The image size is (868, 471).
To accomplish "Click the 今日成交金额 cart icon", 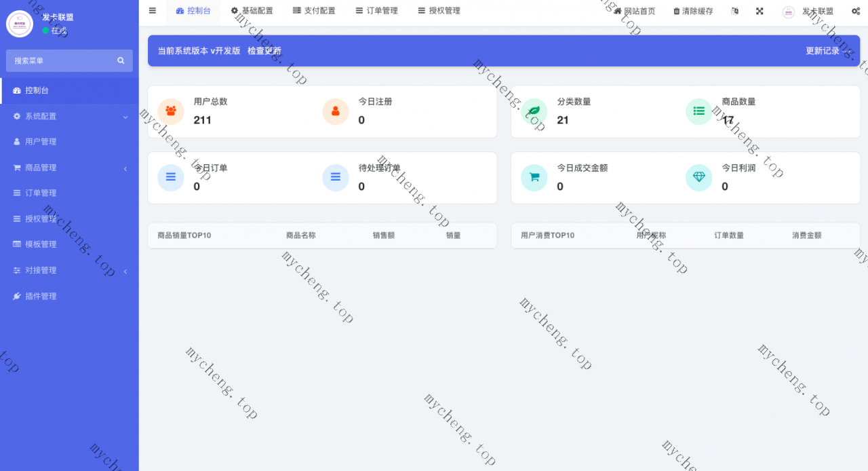I will click(x=534, y=177).
